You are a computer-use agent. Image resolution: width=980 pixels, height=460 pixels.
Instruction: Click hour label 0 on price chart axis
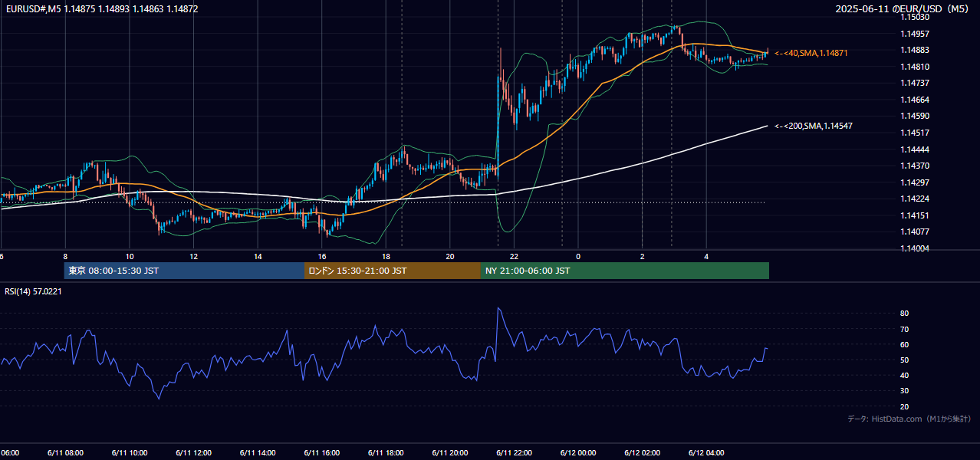[578, 256]
